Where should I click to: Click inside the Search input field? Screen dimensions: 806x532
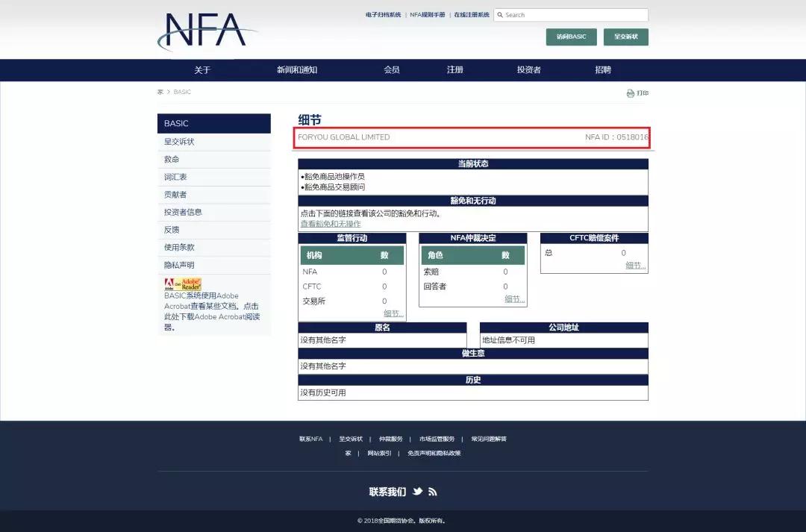[x=575, y=14]
